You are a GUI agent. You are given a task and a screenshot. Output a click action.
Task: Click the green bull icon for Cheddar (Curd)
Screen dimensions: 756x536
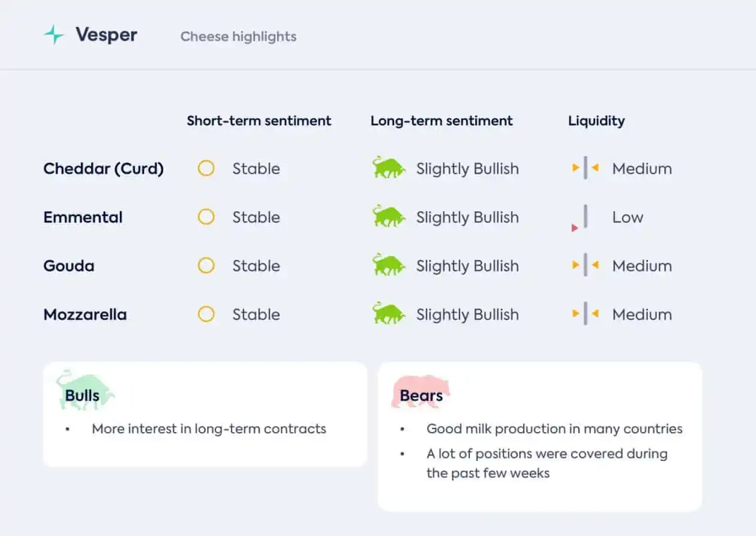click(389, 167)
